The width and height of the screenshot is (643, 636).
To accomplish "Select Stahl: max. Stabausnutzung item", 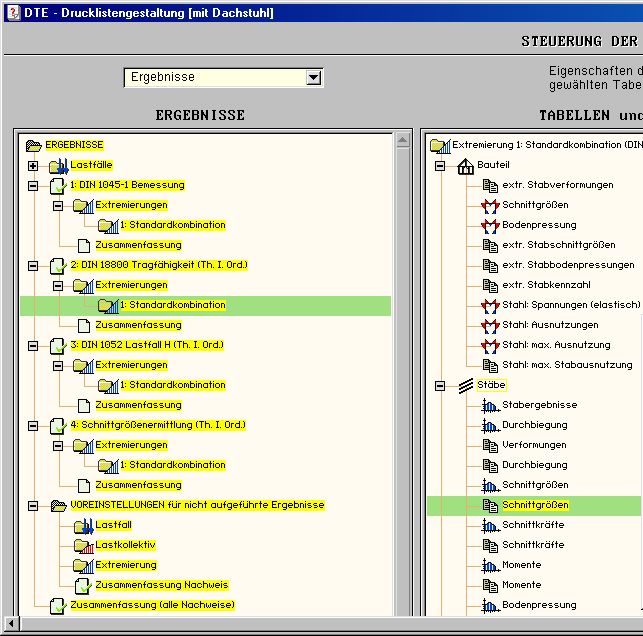I will pos(567,365).
